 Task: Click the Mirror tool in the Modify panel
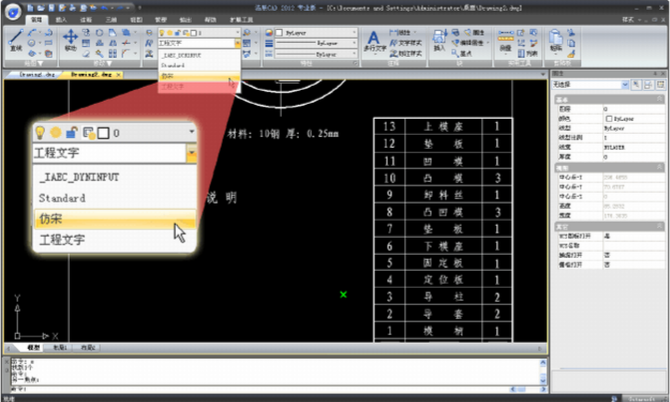[113, 43]
